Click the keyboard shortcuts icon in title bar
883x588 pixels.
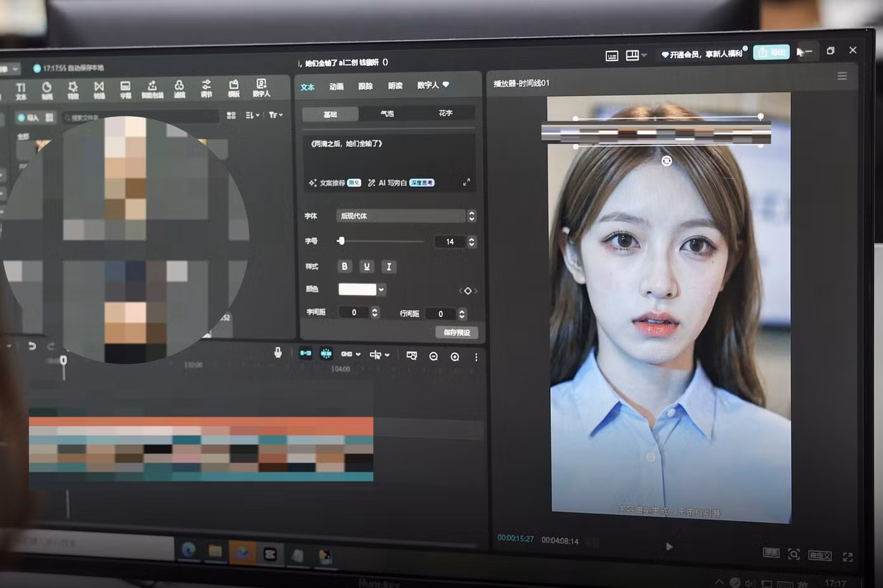612,56
